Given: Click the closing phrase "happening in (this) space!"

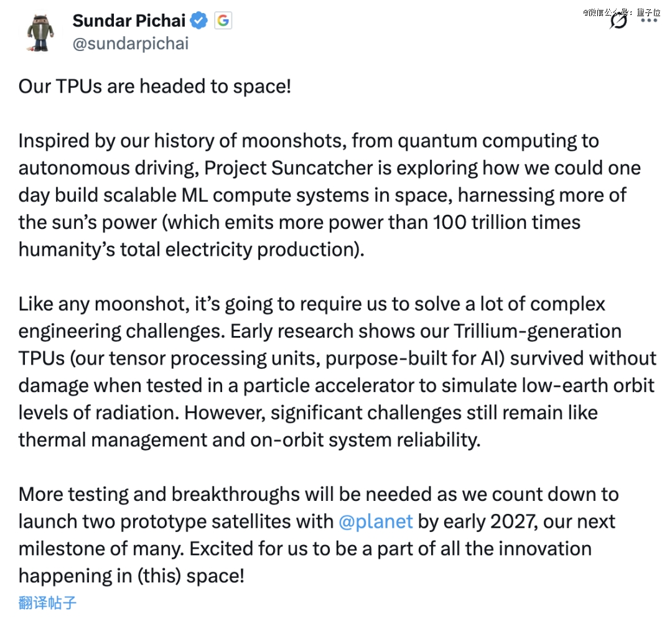Looking at the screenshot, I should [131, 576].
